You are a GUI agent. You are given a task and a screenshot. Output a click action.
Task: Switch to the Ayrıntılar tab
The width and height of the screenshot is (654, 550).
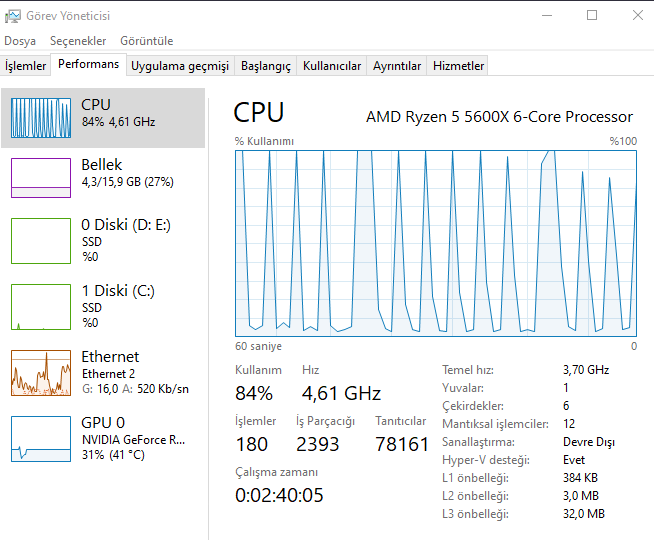pos(397,66)
